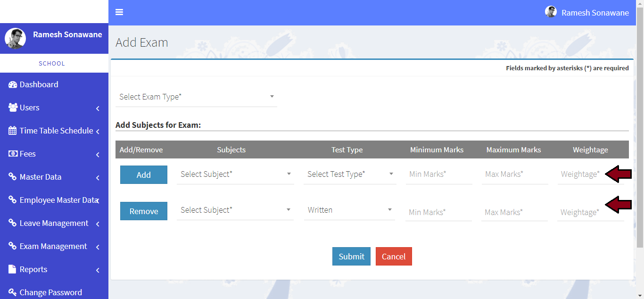The image size is (644, 299).
Task: Click the Time Table calendar icon
Action: (13, 131)
